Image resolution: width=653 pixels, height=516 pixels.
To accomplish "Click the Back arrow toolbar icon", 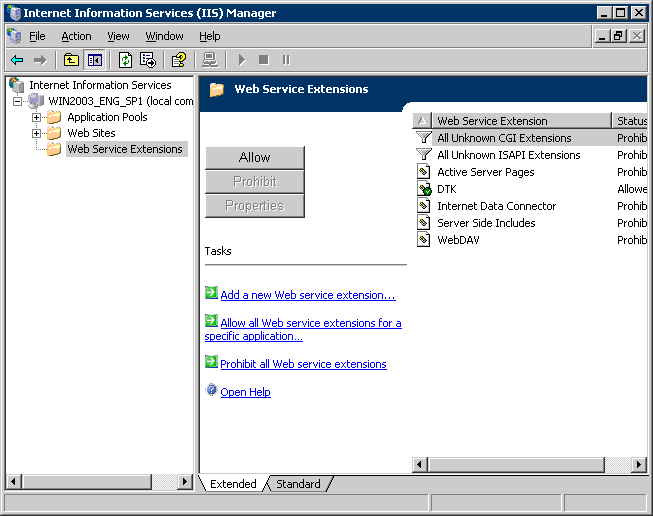I will tap(17, 60).
